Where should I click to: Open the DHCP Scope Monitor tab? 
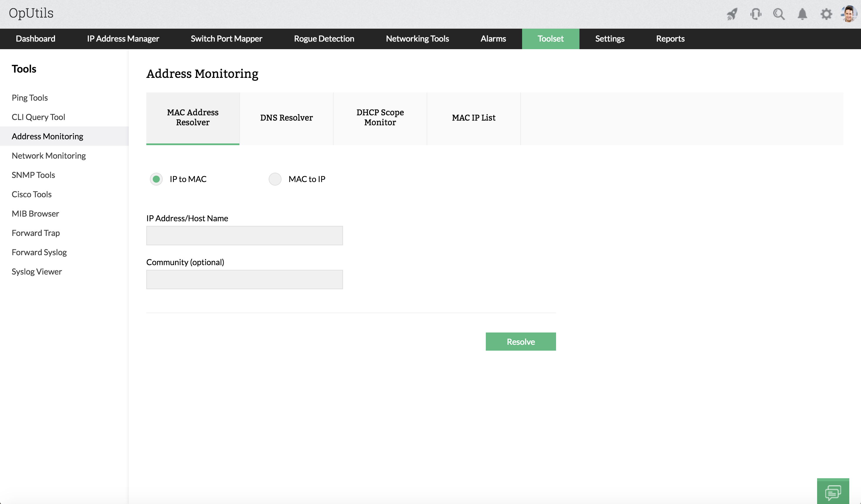click(380, 118)
